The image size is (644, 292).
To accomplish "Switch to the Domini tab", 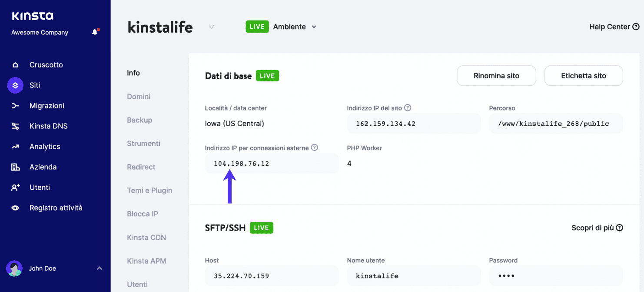I will pos(139,97).
